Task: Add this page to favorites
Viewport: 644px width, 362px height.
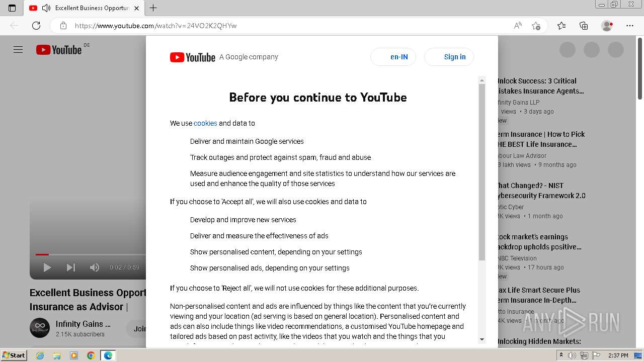Action: [536, 26]
